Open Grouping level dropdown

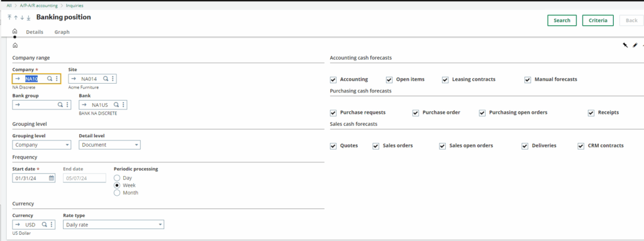tap(42, 145)
